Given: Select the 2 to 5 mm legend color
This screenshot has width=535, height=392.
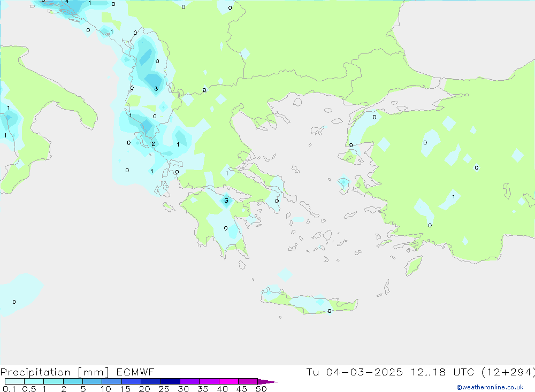Looking at the screenshot, I should point(73,381).
